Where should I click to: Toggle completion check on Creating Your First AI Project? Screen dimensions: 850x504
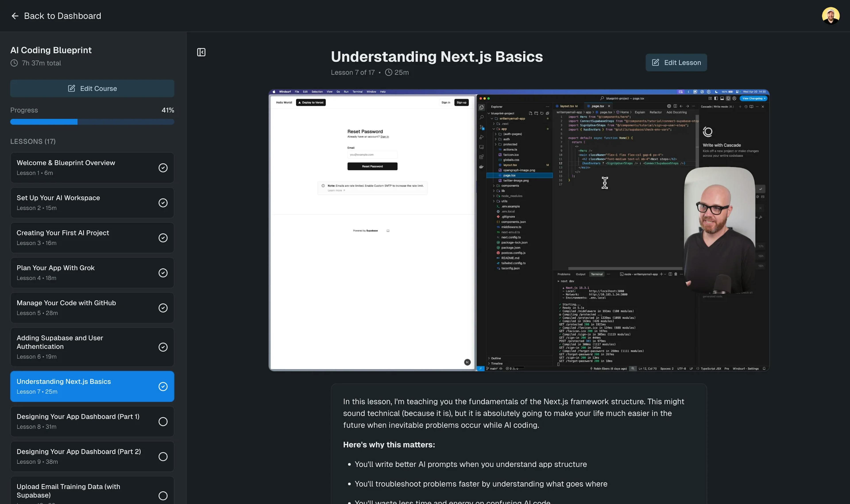(x=163, y=238)
